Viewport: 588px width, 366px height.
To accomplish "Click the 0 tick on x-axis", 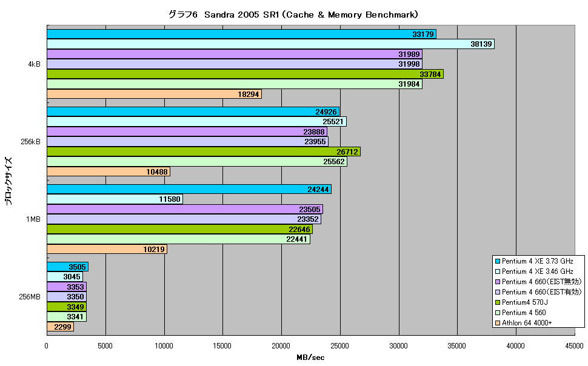I will 47,346.
